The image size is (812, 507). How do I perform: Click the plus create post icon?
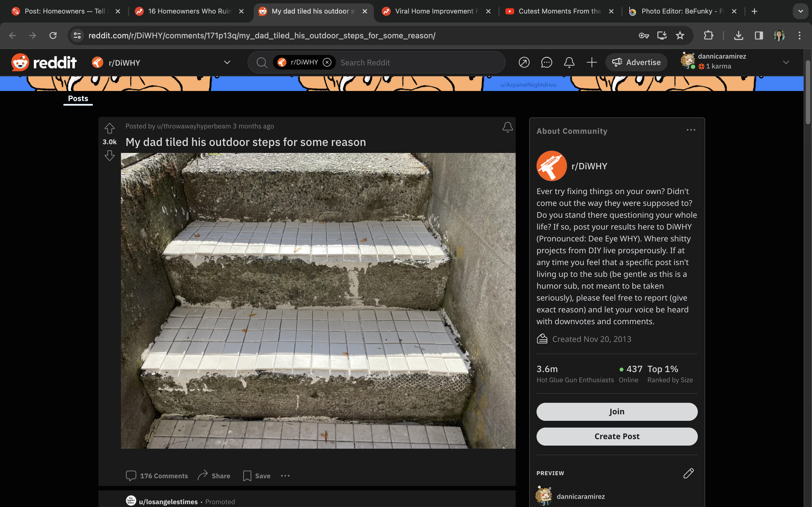click(x=592, y=62)
